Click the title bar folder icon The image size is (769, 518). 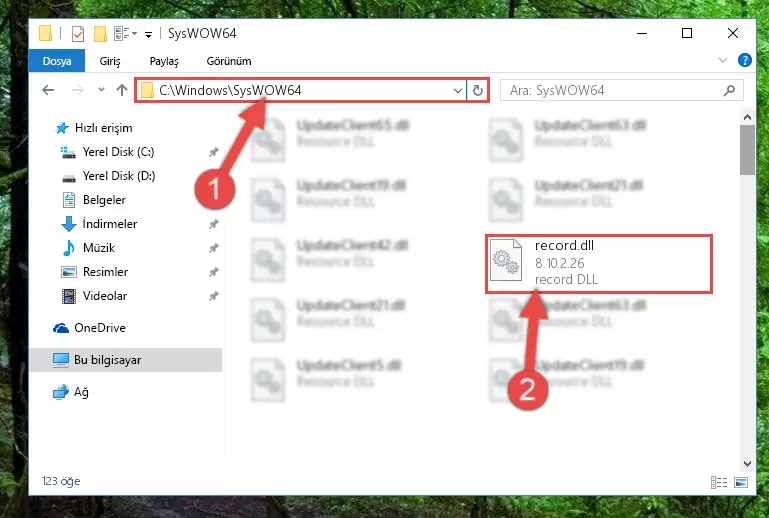coord(46,33)
